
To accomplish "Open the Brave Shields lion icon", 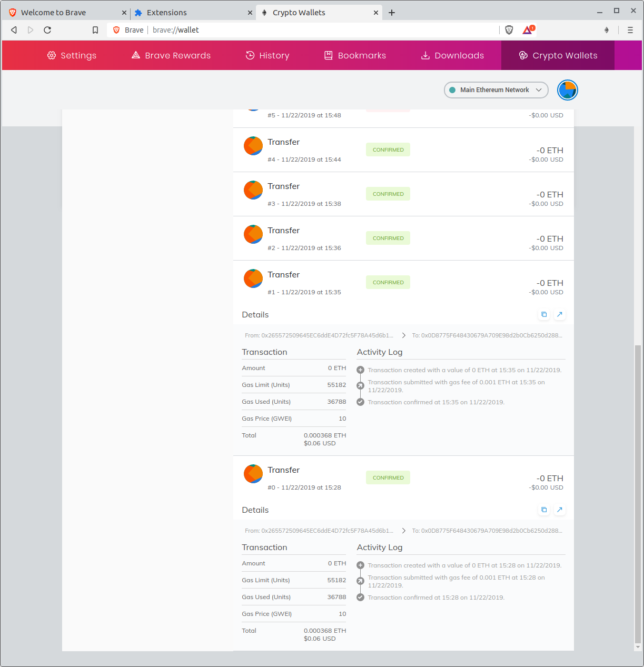I will [x=509, y=30].
